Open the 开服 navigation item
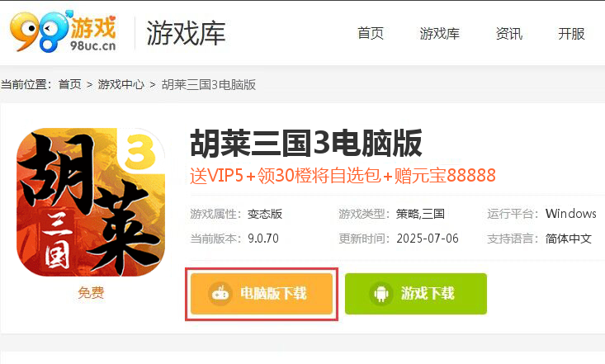The height and width of the screenshot is (364, 605). click(571, 34)
